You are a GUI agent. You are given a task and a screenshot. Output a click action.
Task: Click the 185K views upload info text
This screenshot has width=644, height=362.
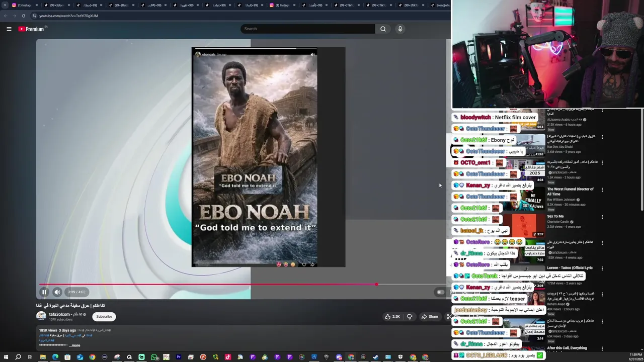(x=57, y=330)
